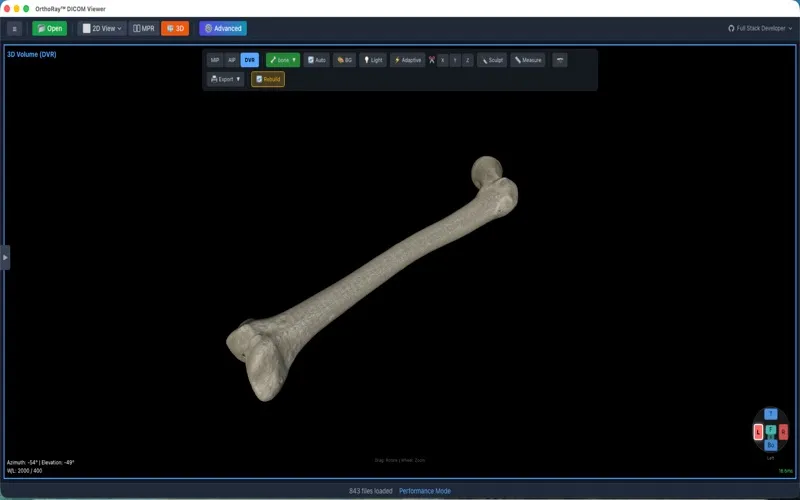Click the Performance Mode link
Viewport: 800px width, 500px height.
(x=424, y=491)
